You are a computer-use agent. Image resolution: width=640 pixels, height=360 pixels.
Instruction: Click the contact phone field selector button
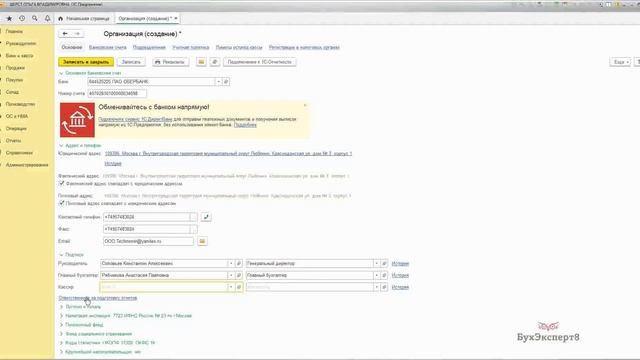pyautogui.click(x=193, y=217)
